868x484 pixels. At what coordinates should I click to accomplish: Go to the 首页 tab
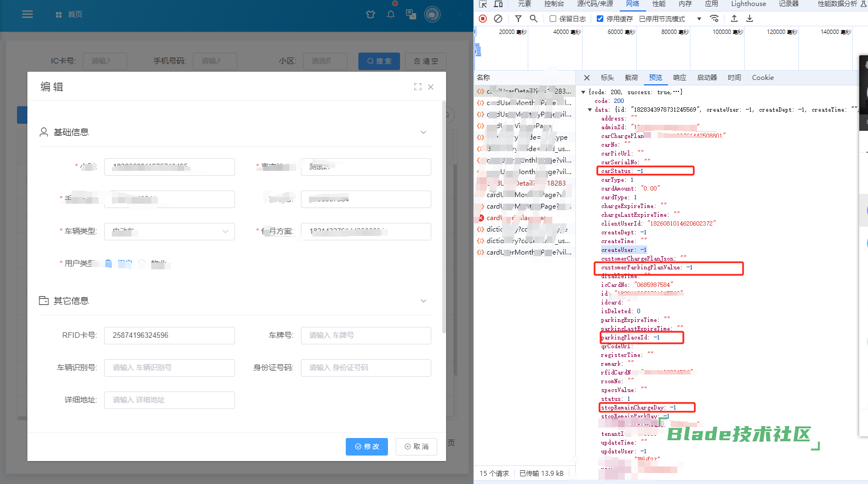(x=69, y=14)
